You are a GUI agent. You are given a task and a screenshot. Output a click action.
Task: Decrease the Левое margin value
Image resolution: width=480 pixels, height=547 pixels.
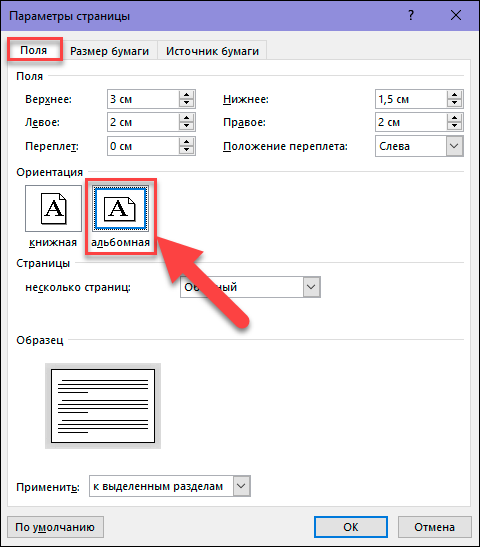click(187, 126)
